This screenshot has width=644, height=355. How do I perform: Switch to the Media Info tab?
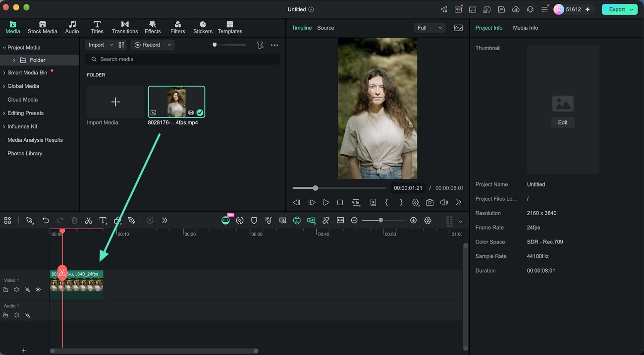[525, 28]
